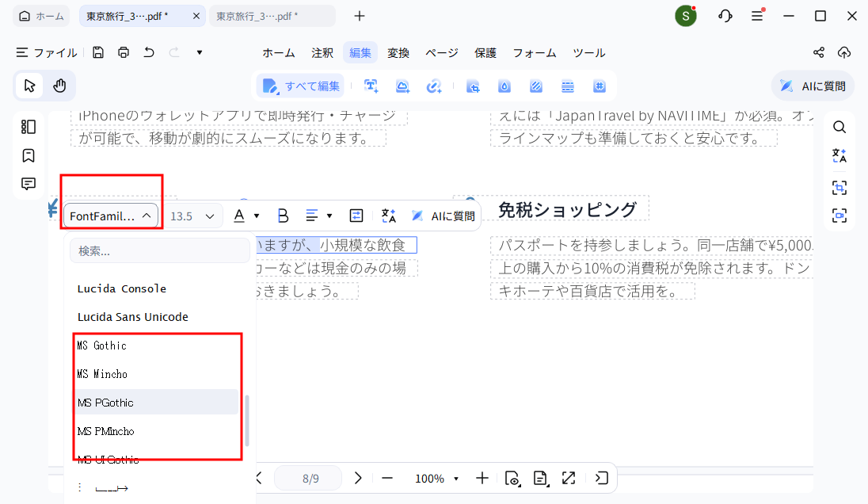Switch to the second 東京旅行_3 PDF tab
The height and width of the screenshot is (504, 868).
(272, 16)
